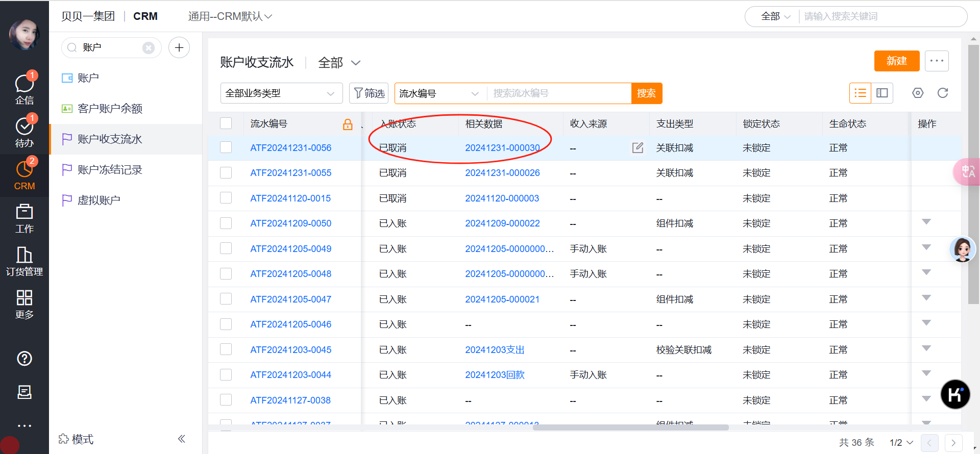The height and width of the screenshot is (454, 980).
Task: Go to the next page
Action: pyautogui.click(x=953, y=443)
